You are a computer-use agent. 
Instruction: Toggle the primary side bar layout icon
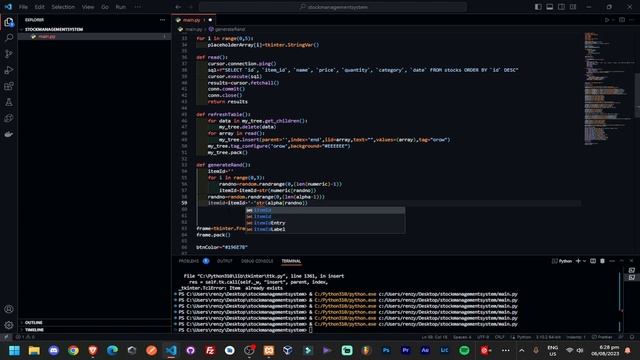(538, 7)
